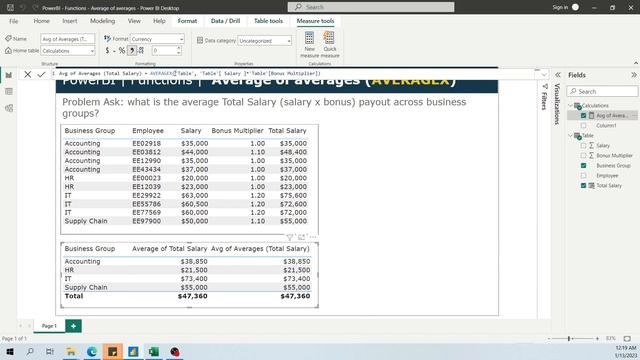Open More options ellipsis on visual
Screen dimensions: 640x360
point(313,237)
